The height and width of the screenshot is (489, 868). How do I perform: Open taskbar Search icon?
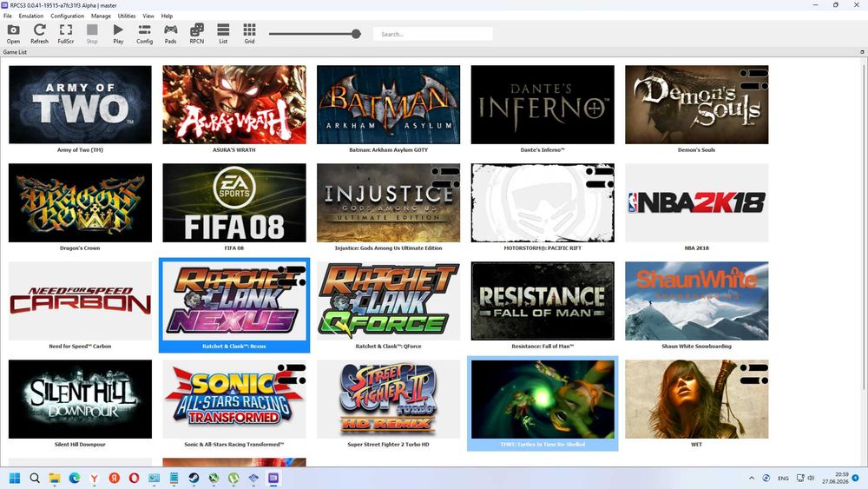[x=35, y=478]
